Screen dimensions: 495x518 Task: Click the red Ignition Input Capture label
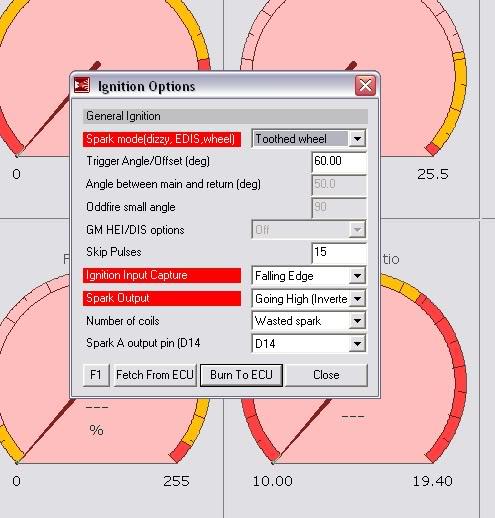point(162,275)
